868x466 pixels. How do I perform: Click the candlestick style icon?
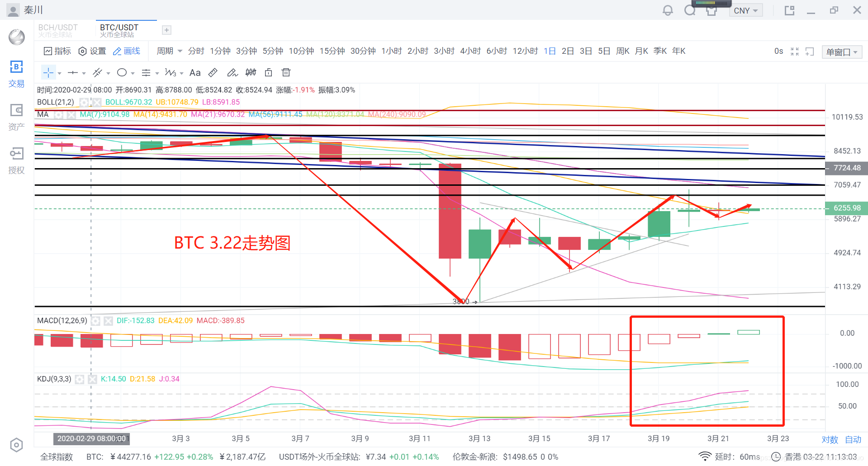tap(251, 73)
